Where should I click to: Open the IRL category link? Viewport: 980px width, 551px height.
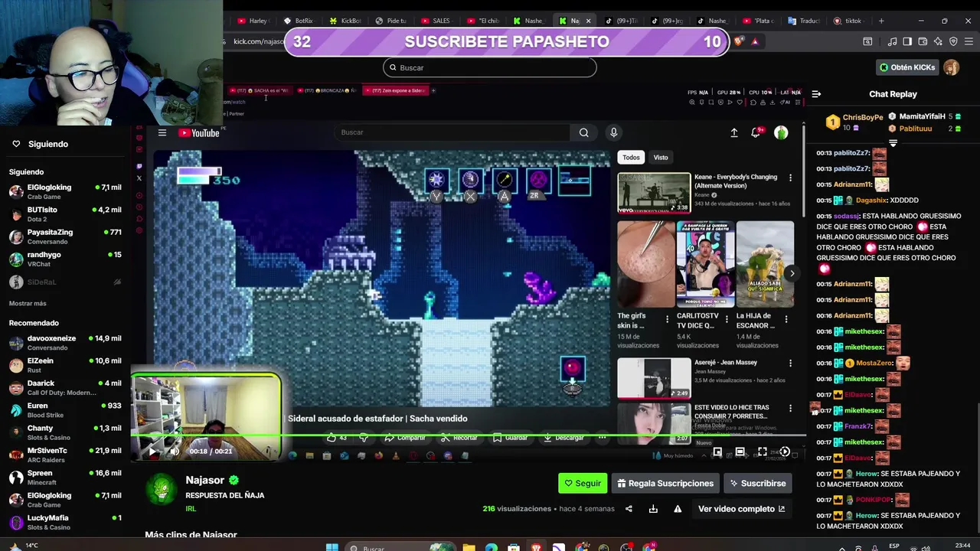tap(191, 509)
